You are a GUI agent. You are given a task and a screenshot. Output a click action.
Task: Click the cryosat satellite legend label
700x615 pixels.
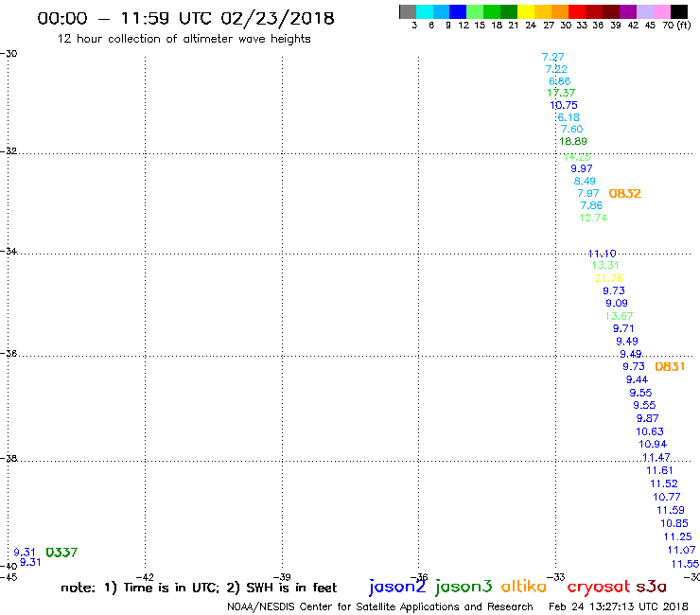point(599,587)
